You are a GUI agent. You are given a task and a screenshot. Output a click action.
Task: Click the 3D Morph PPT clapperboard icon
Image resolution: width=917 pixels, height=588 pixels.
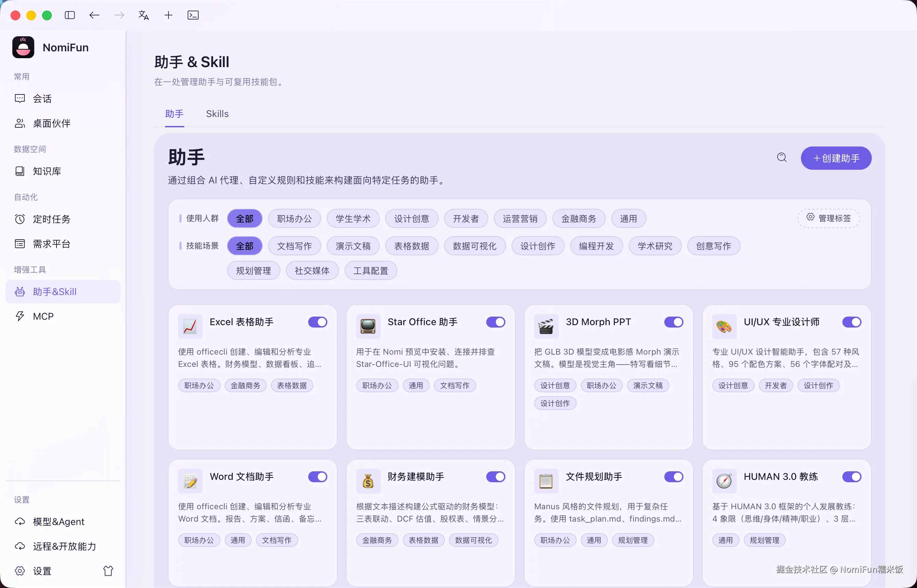[546, 327]
